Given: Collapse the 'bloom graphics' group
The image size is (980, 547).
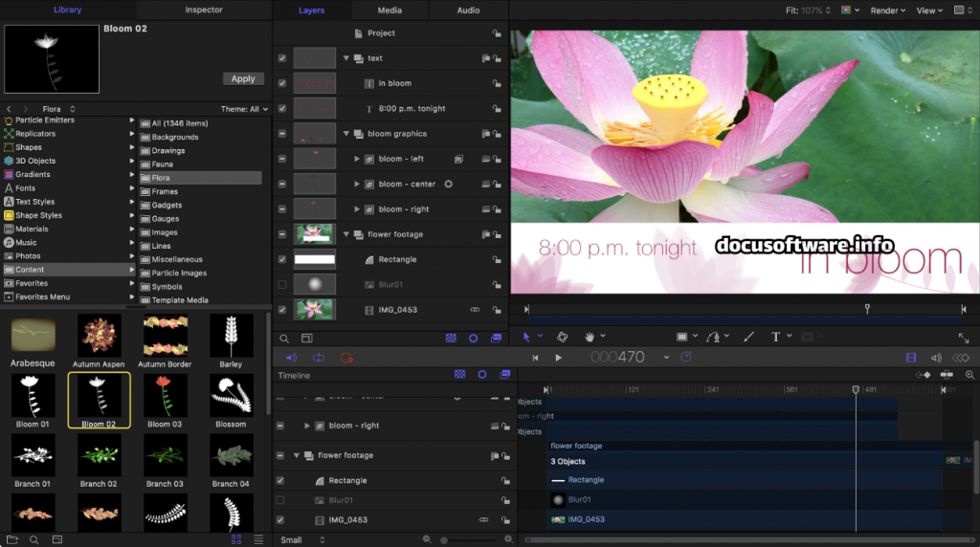Looking at the screenshot, I should [x=347, y=134].
